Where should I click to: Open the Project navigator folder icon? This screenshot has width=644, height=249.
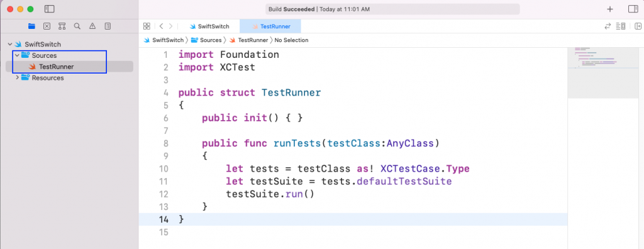click(31, 26)
